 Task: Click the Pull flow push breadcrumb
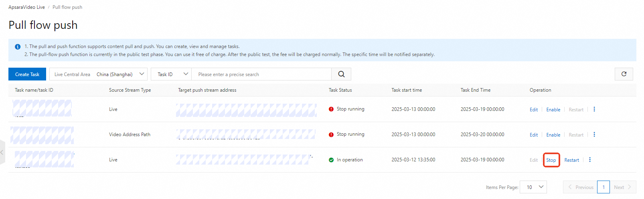click(x=67, y=7)
